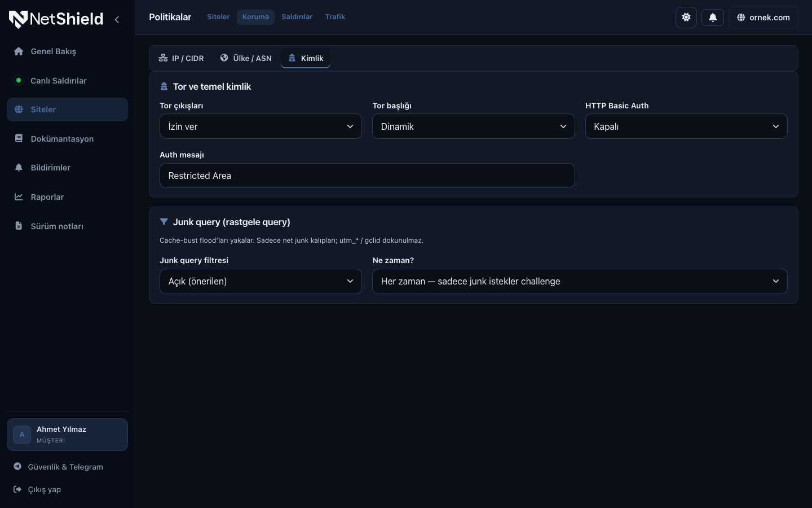Open the Siteler tab in the top bar
Image resolution: width=812 pixels, height=508 pixels.
218,17
